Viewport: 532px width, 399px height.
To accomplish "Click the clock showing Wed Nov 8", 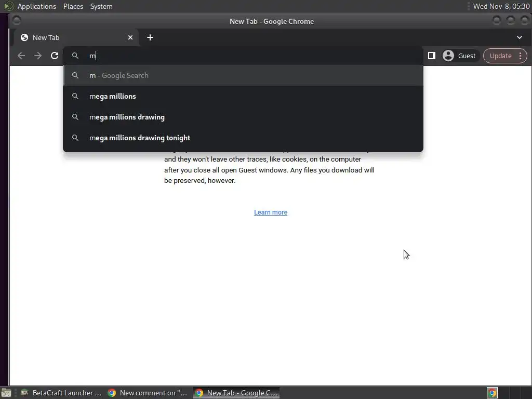I will pyautogui.click(x=501, y=6).
